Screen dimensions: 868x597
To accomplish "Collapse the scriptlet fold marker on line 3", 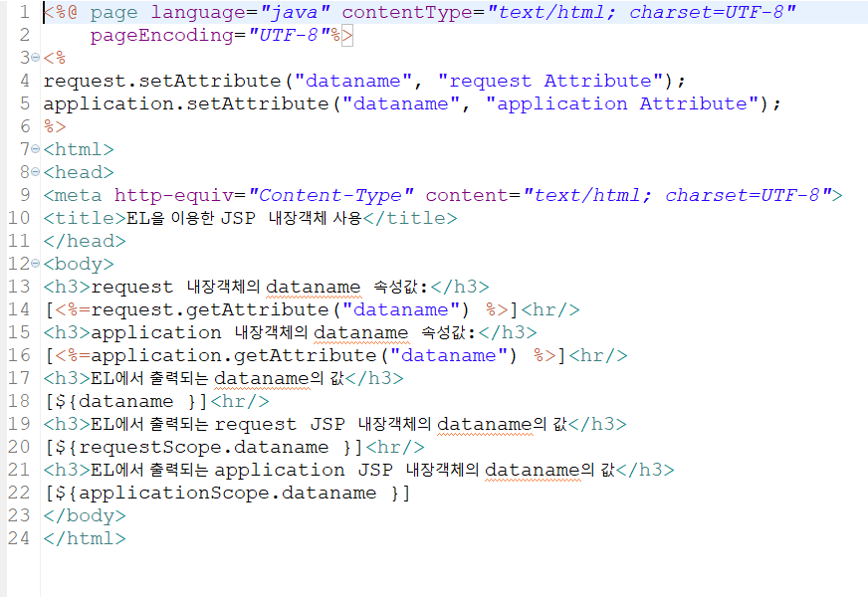I will (36, 58).
